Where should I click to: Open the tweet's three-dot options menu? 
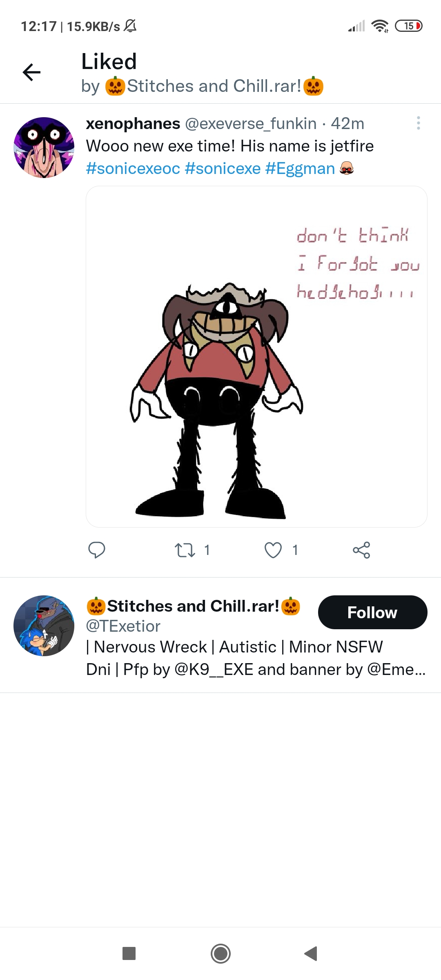[x=418, y=123]
